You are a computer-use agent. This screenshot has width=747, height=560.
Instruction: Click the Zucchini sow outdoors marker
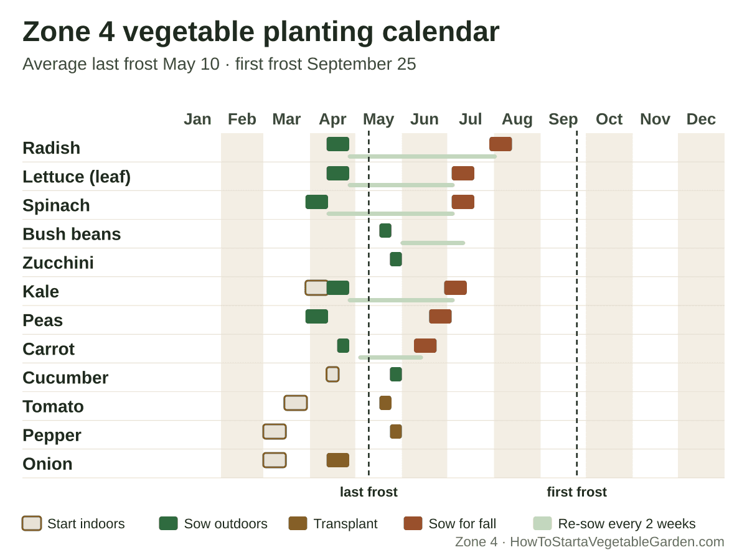[x=396, y=259]
